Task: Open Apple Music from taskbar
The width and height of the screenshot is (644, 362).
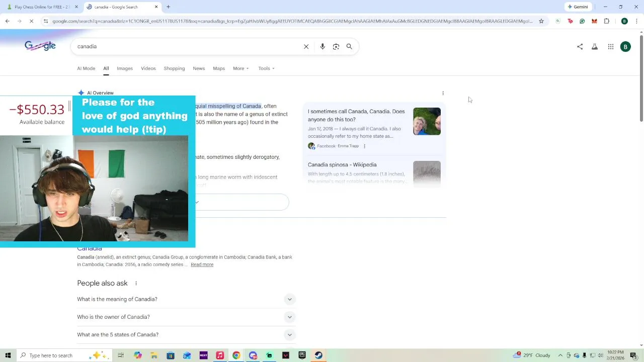Action: click(220, 355)
